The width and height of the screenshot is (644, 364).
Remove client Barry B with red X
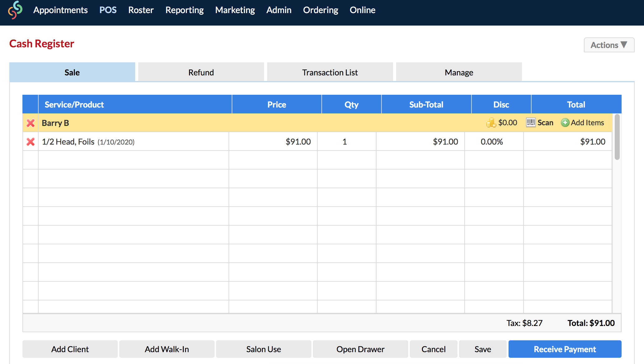point(31,123)
